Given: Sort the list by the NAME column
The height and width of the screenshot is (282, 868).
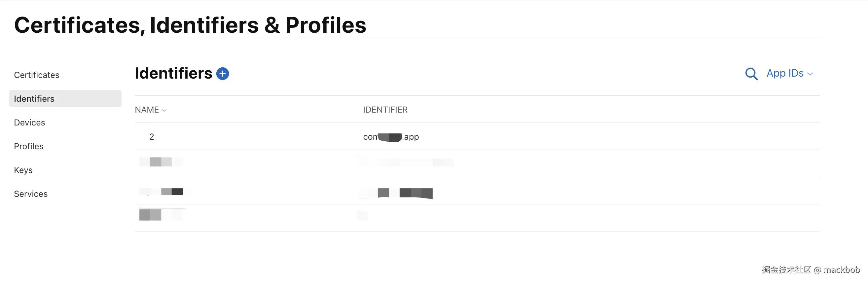Looking at the screenshot, I should 151,110.
